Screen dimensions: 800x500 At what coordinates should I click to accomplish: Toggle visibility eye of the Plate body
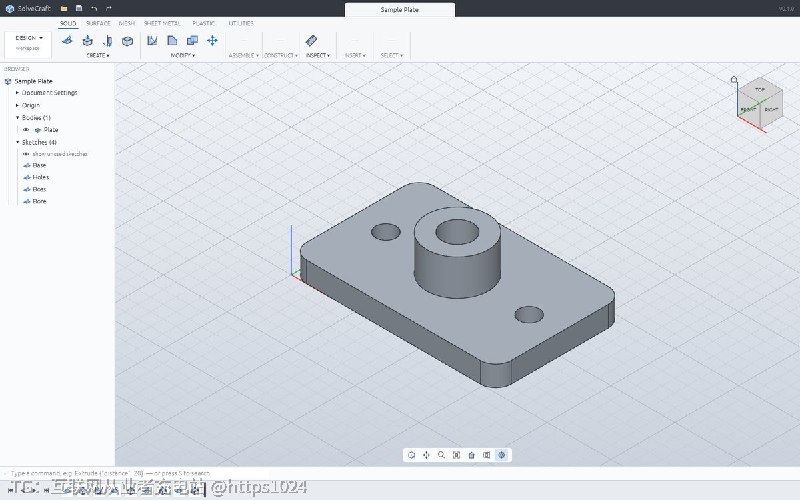(26, 130)
